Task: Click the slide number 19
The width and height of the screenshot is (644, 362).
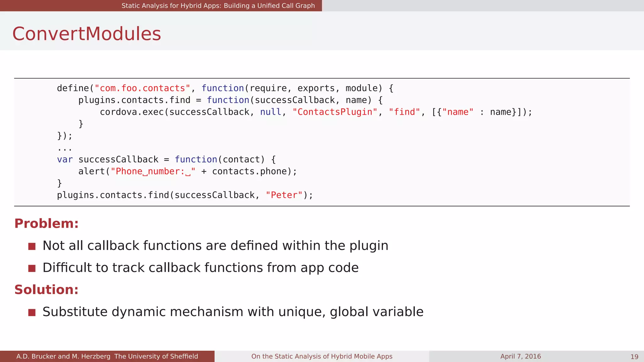Action: pos(634,357)
